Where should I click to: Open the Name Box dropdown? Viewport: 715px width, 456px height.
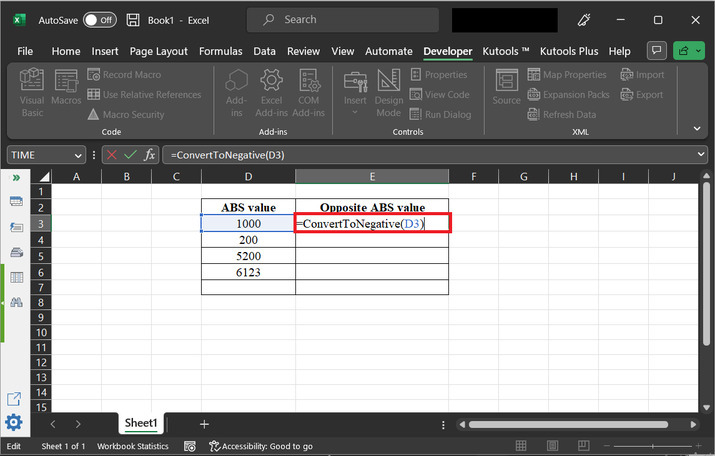78,155
